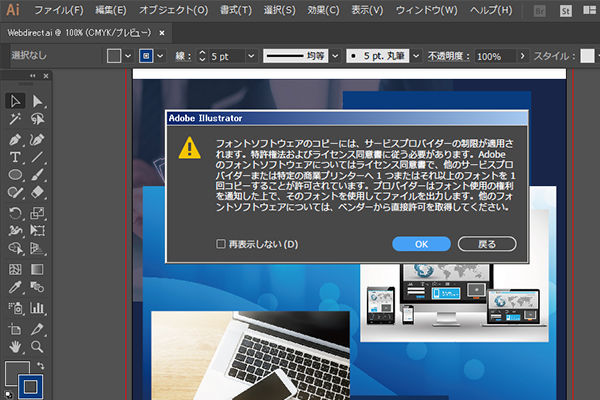Select the Scale tool
Screen dimensions: 600x400
37,213
